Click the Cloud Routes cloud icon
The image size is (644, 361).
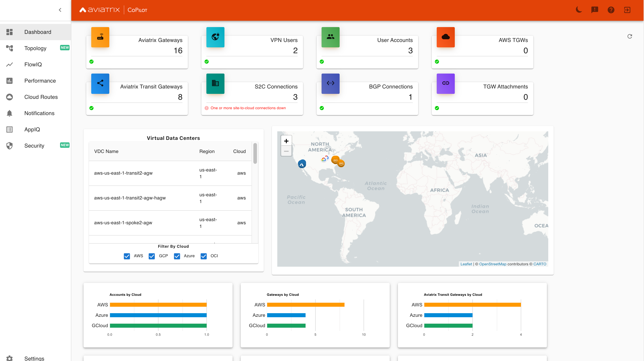click(9, 97)
